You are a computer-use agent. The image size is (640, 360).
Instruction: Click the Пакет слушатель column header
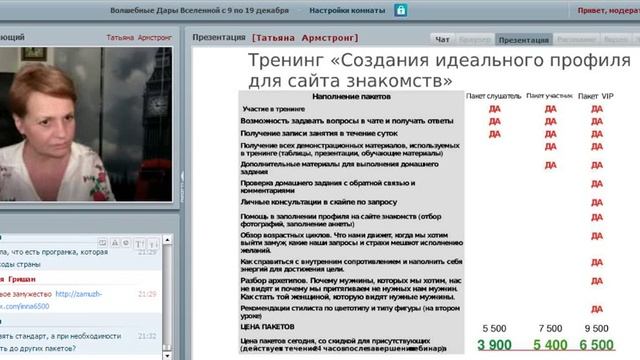pos(493,96)
